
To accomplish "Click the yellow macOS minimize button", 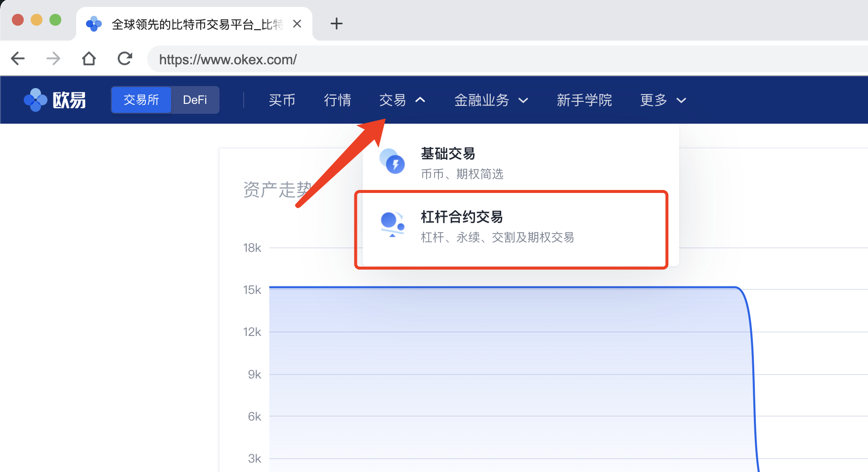I will pyautogui.click(x=37, y=20).
